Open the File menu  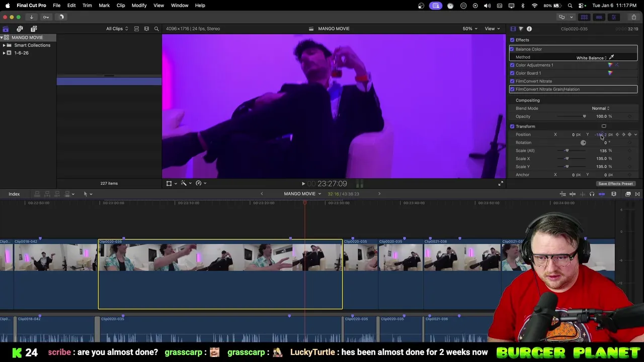pyautogui.click(x=56, y=5)
